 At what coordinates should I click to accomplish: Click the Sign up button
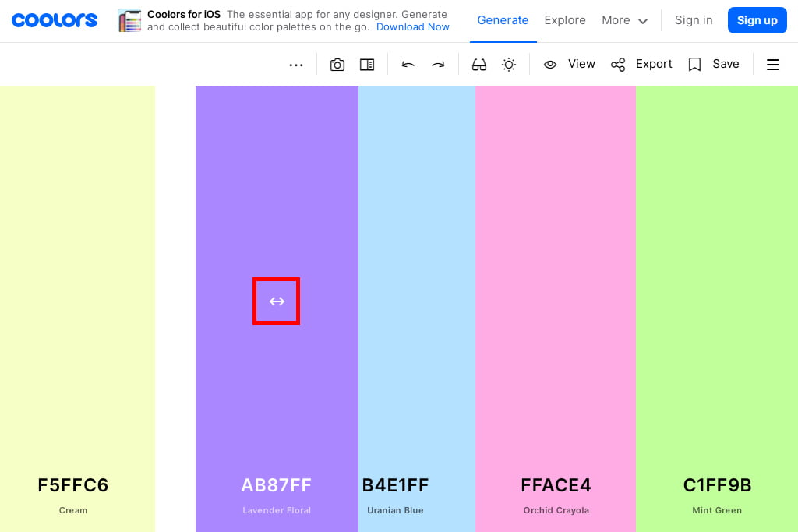(x=757, y=20)
